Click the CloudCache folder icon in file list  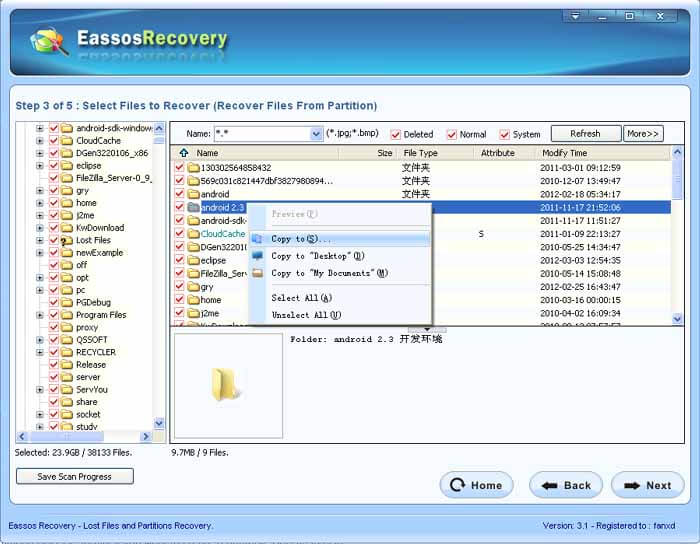click(x=193, y=234)
